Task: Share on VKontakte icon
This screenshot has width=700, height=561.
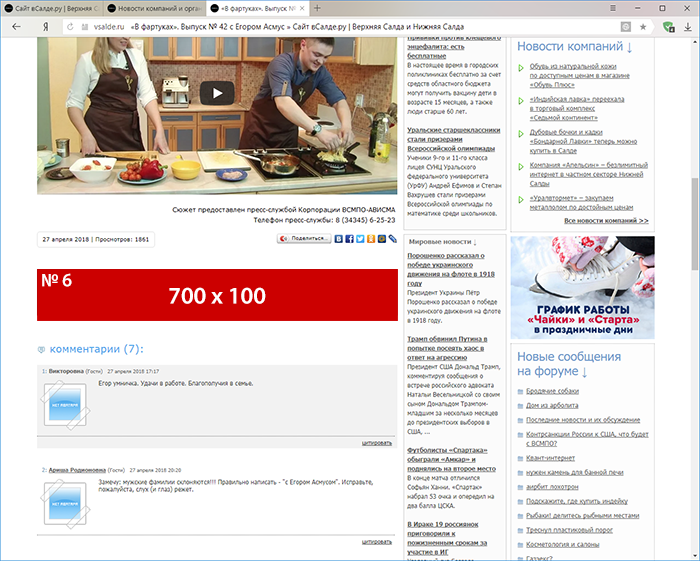Action: pos(339,239)
